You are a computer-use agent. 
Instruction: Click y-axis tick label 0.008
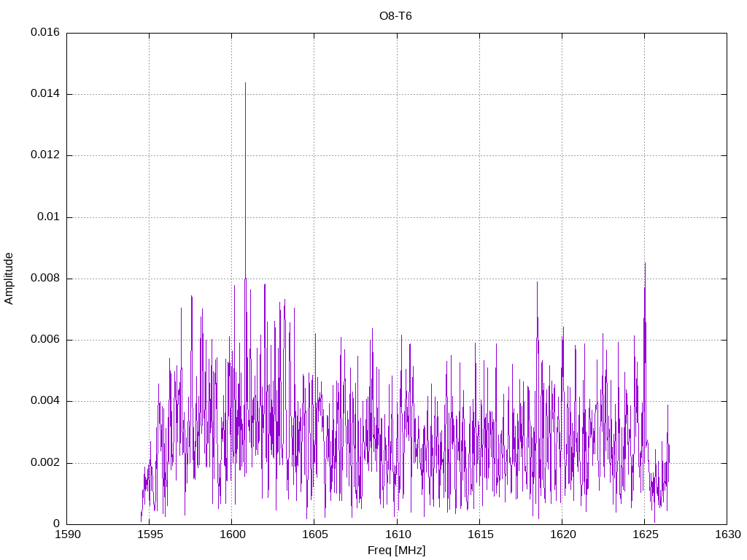click(x=45, y=279)
